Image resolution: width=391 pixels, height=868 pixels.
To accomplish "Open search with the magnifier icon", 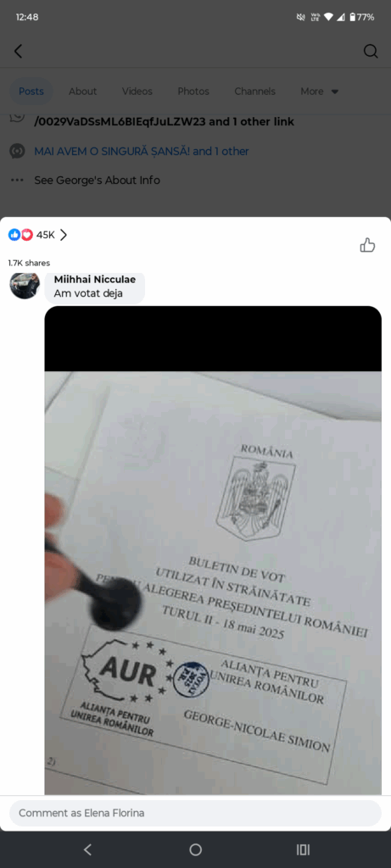I will click(x=371, y=52).
